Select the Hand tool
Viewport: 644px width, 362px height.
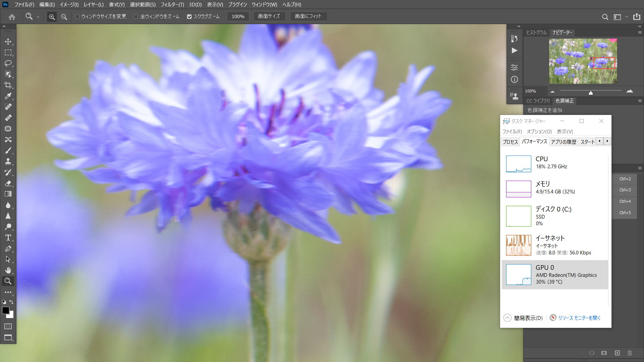8,270
